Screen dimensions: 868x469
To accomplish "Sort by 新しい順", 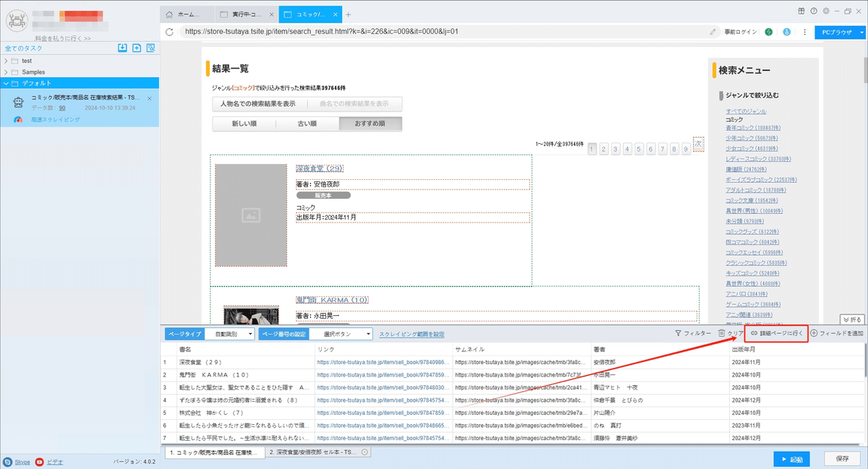I will pyautogui.click(x=245, y=124).
